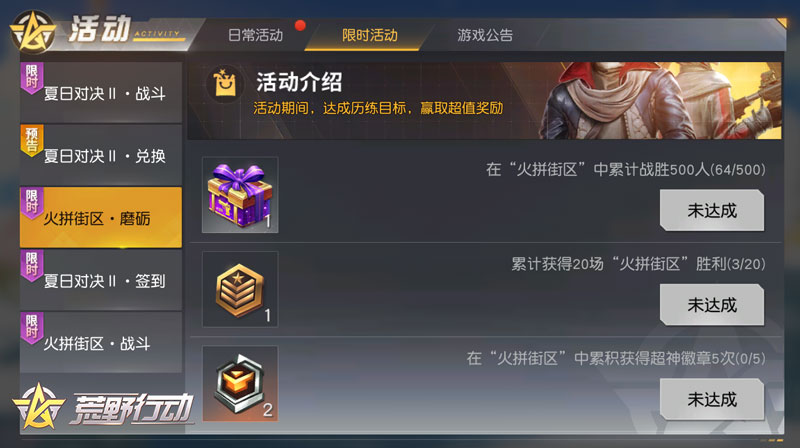Tap the shopping bag icon near 活动介绍
Screen dimensions: 800x448
coord(225,83)
